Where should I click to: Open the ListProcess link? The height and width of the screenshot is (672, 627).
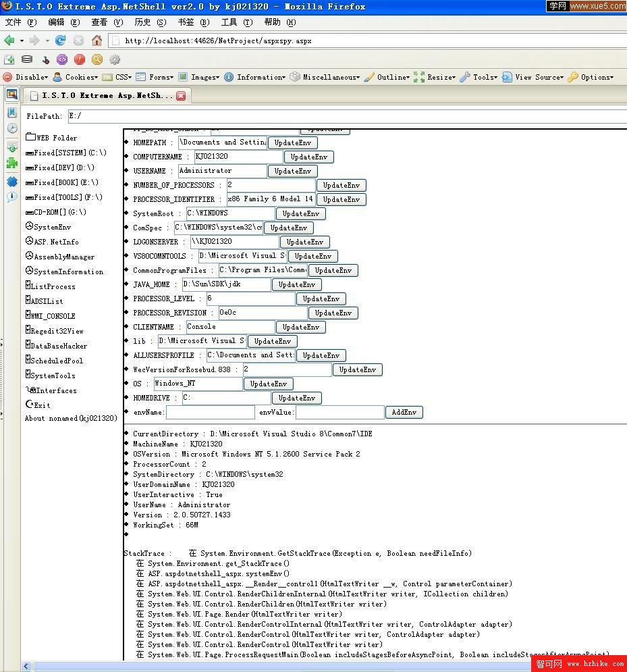(51, 286)
